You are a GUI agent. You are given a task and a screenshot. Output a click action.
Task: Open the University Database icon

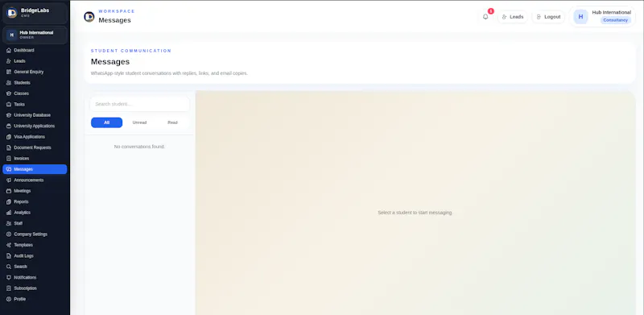click(9, 115)
